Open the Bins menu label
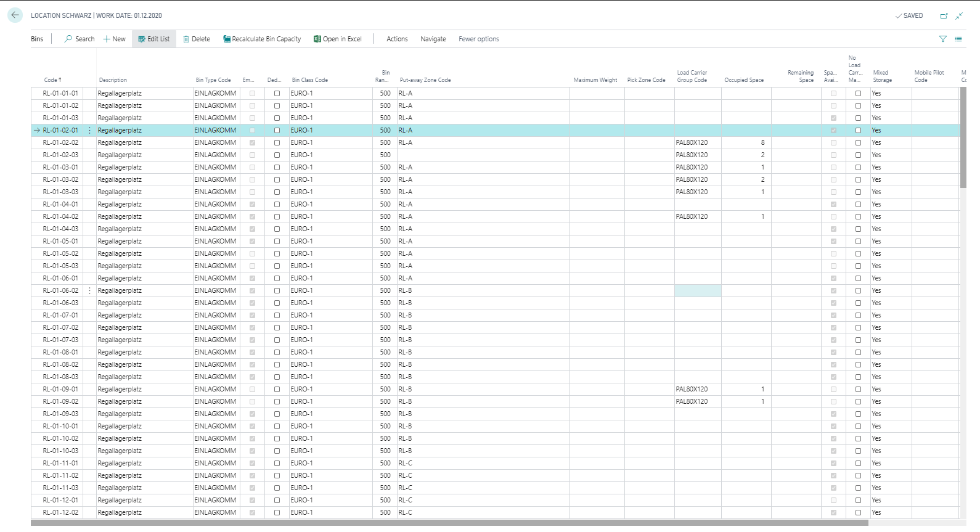 pyautogui.click(x=37, y=39)
